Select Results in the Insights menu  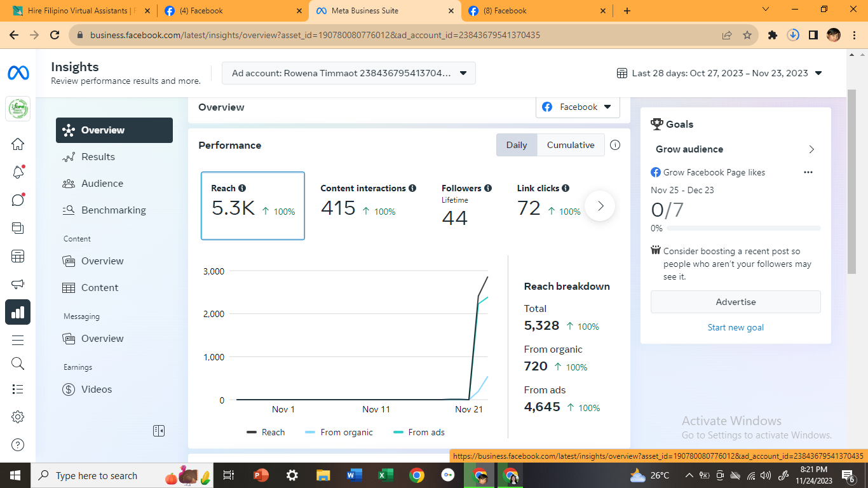pyautogui.click(x=114, y=157)
